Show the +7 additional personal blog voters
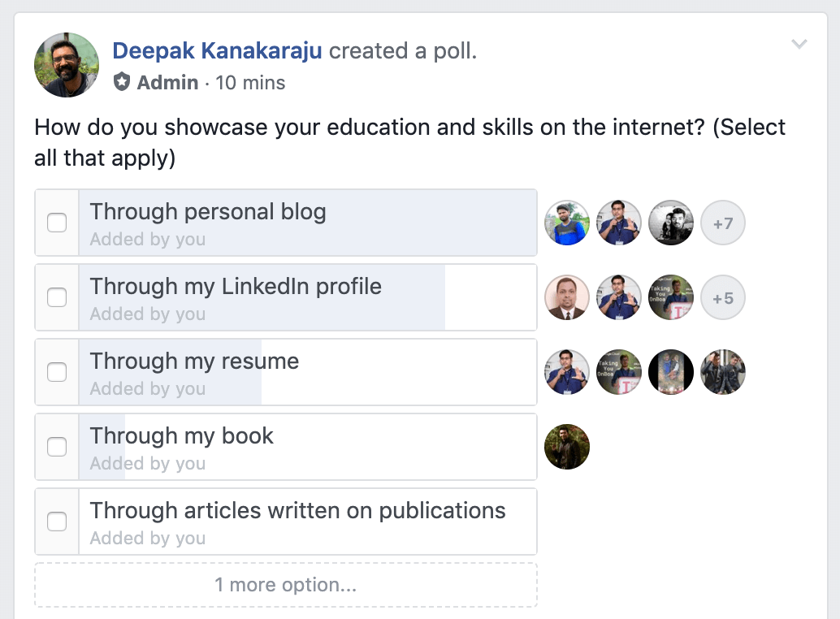This screenshot has height=619, width=840. coord(723,223)
